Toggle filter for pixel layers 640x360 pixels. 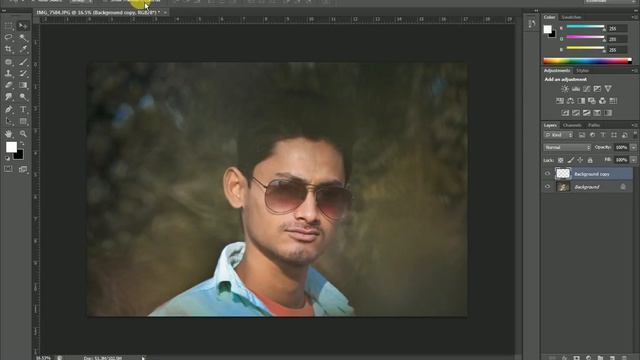tap(582, 135)
